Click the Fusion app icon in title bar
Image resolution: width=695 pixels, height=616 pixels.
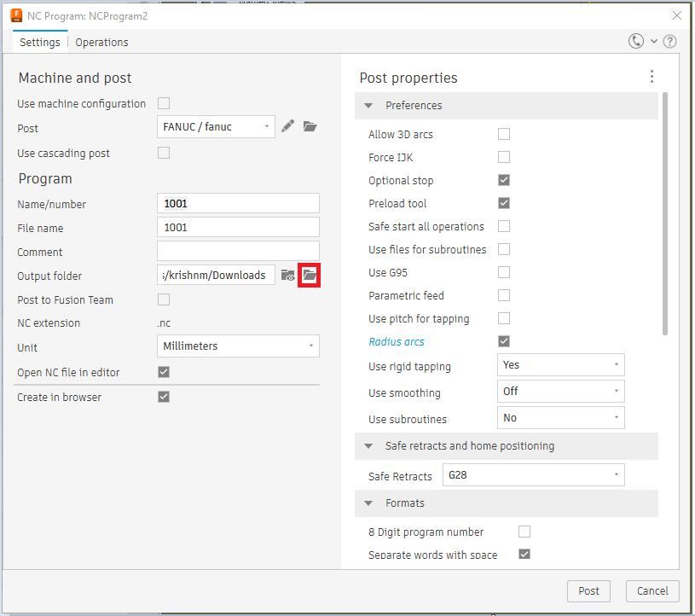click(x=16, y=15)
